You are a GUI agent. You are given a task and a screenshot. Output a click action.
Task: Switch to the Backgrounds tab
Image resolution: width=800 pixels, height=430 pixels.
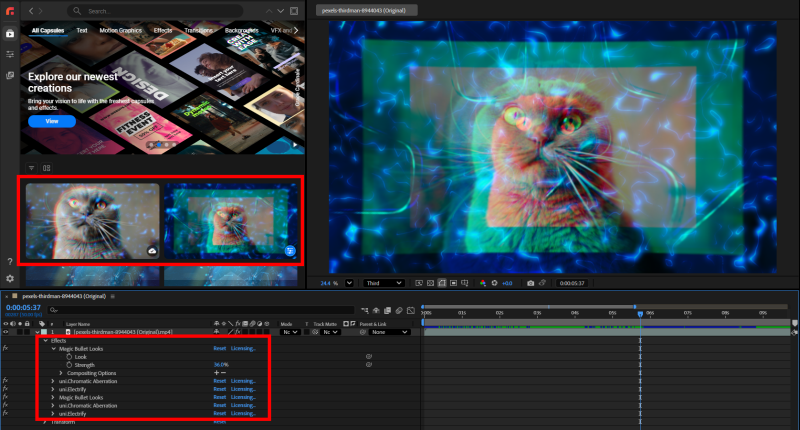[x=241, y=31]
